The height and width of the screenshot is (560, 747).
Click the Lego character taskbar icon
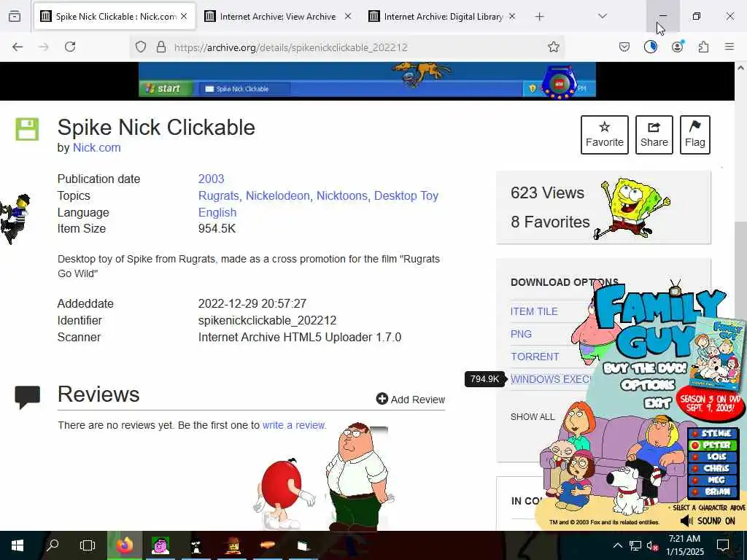click(x=232, y=545)
